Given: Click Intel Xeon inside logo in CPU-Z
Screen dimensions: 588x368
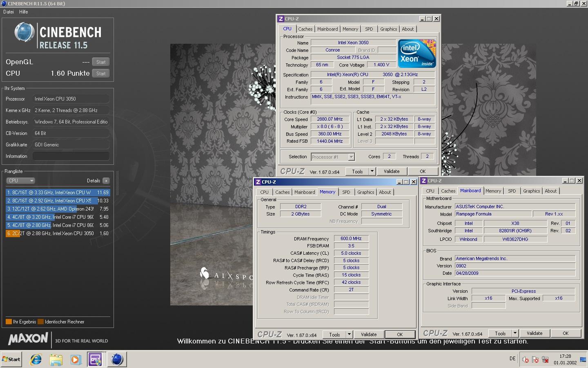Looking at the screenshot, I should [417, 54].
